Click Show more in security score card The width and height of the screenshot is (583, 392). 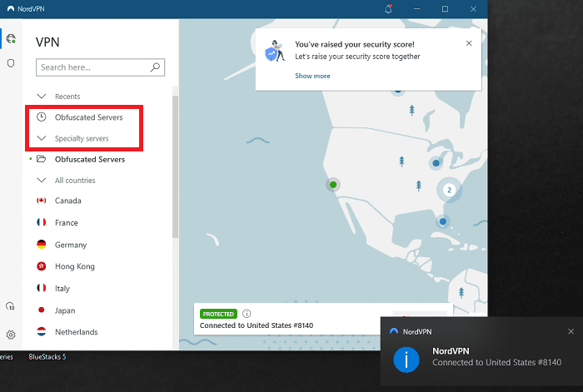point(312,76)
